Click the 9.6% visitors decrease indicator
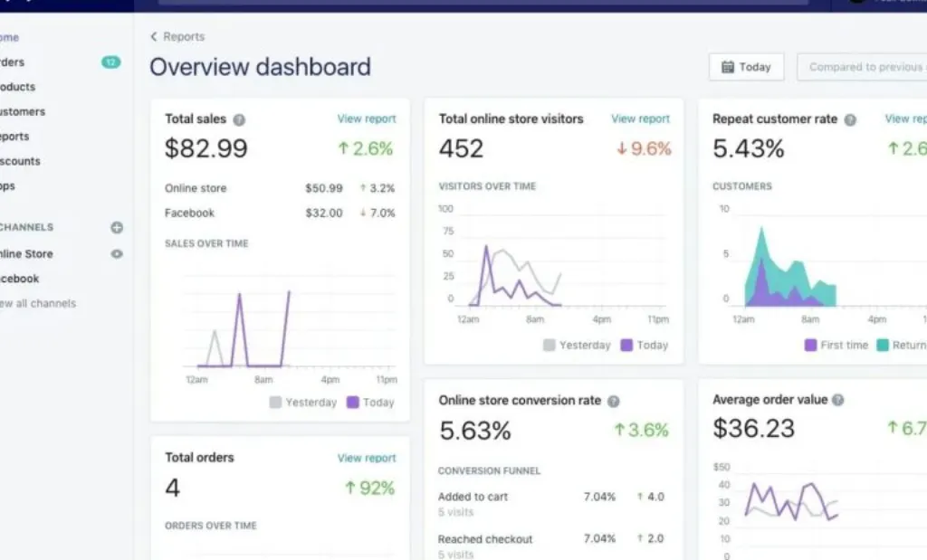 click(644, 148)
